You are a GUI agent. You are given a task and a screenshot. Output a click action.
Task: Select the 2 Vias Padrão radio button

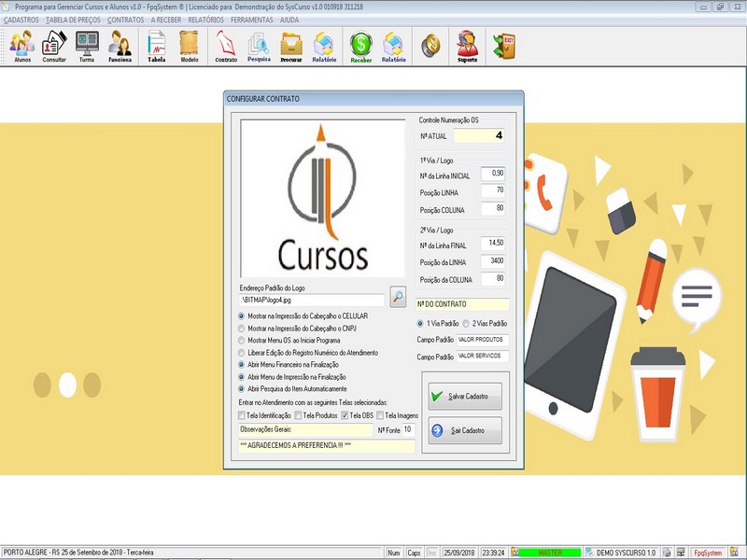(467, 323)
